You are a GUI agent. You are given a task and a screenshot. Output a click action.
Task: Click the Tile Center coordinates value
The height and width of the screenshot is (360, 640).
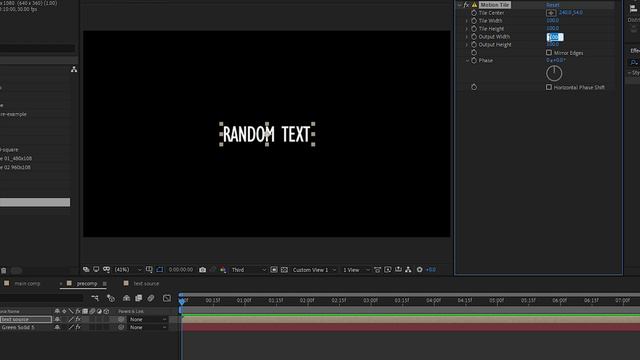pyautogui.click(x=571, y=13)
